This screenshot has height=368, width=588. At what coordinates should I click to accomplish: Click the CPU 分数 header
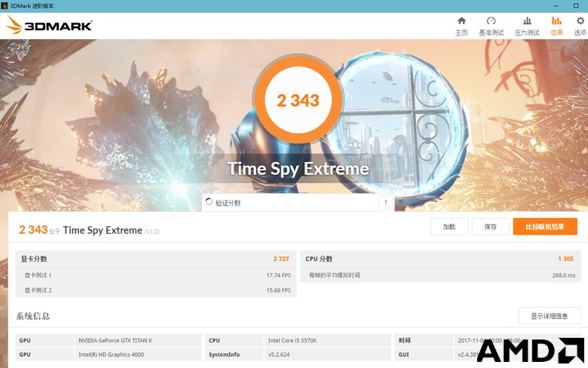(319, 259)
